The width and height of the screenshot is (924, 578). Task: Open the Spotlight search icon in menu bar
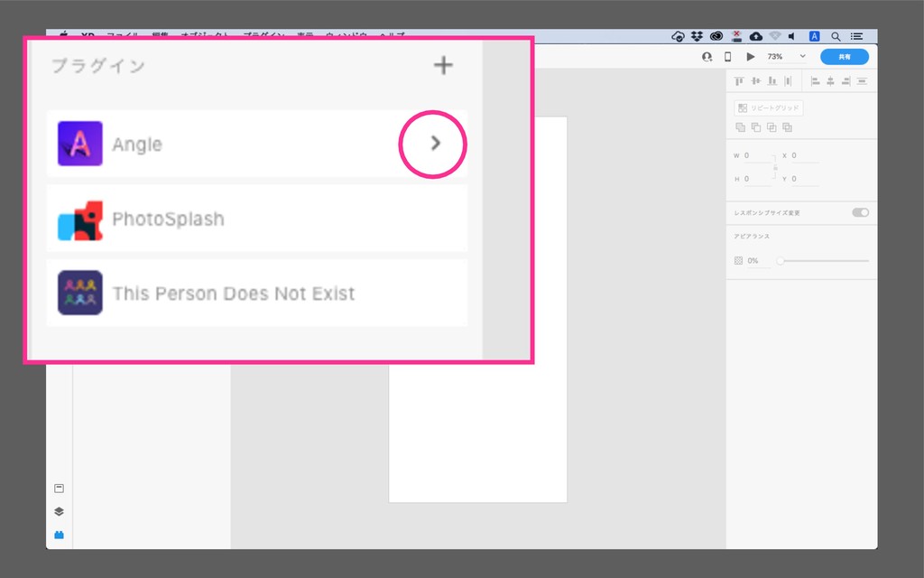(x=836, y=36)
